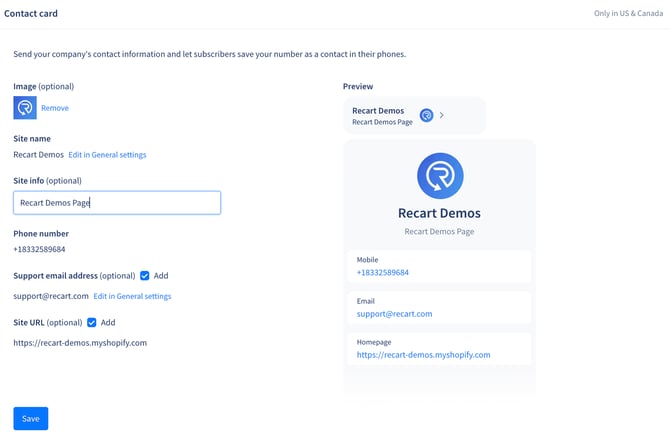Image resolution: width=670 pixels, height=442 pixels.
Task: Click the Recart Demos name in contact preview
Action: 439,213
